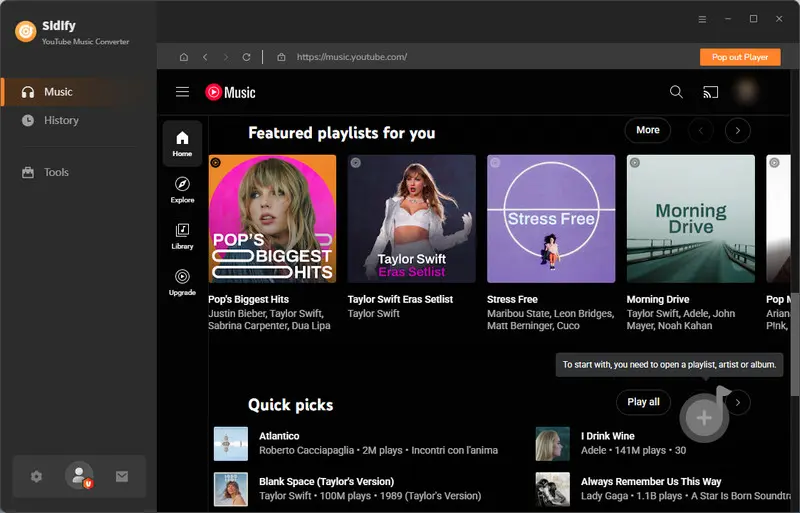Click the lock icon beside the URL
The image size is (800, 513).
[x=281, y=57]
